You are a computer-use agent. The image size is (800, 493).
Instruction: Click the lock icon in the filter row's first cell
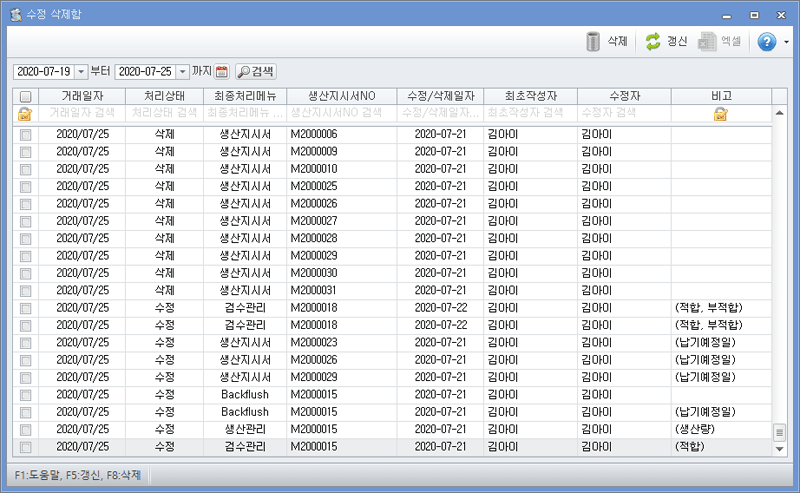[25, 114]
